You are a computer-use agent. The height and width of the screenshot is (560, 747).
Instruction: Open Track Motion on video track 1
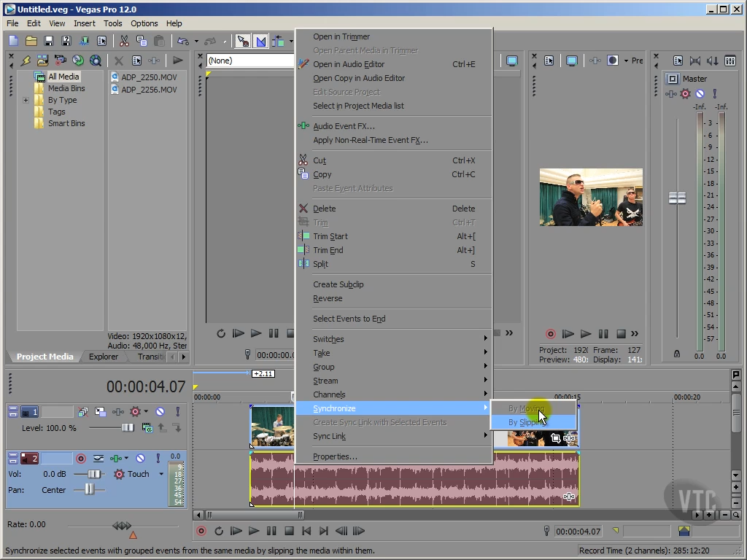pyautogui.click(x=100, y=411)
